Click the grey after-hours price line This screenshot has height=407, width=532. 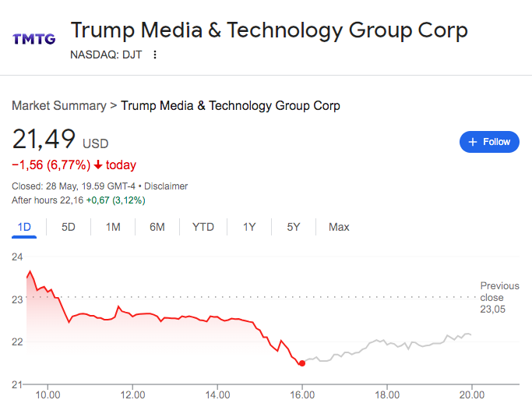coord(389,344)
